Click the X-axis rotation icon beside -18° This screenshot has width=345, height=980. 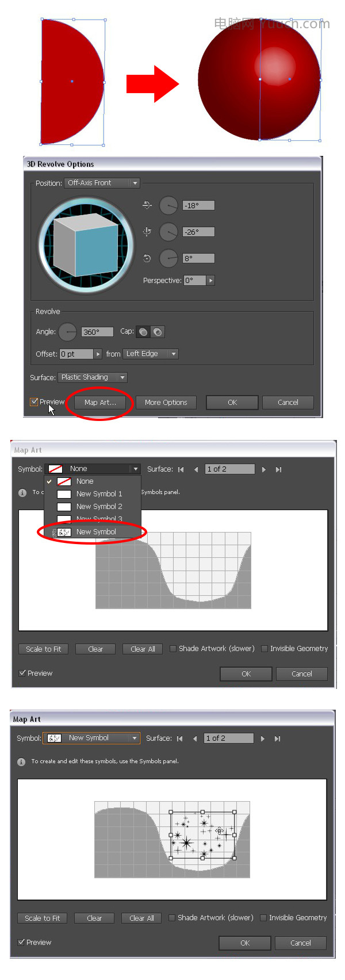(x=147, y=205)
